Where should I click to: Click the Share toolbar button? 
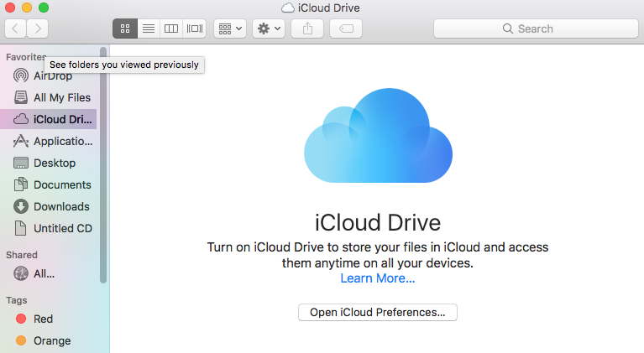pos(307,29)
